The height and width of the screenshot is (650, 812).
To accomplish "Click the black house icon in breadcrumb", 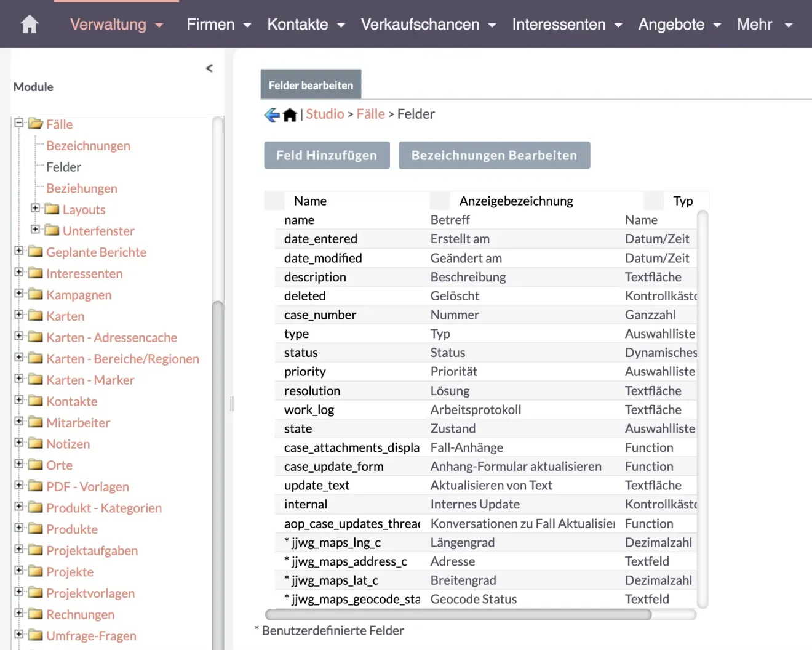I will click(x=290, y=115).
